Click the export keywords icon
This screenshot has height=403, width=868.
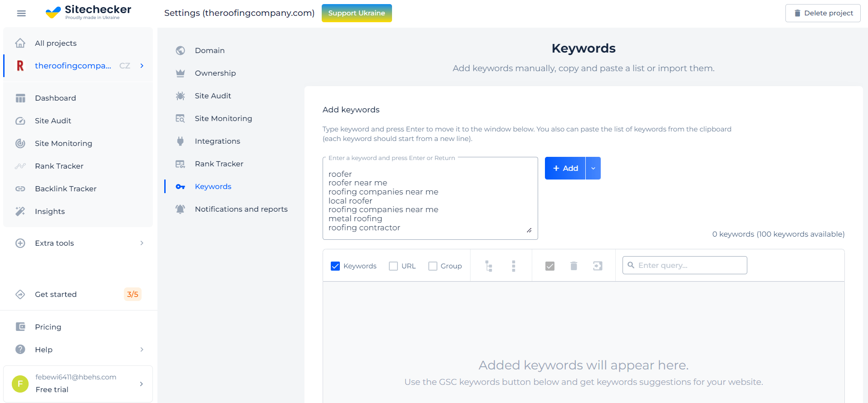(x=598, y=266)
